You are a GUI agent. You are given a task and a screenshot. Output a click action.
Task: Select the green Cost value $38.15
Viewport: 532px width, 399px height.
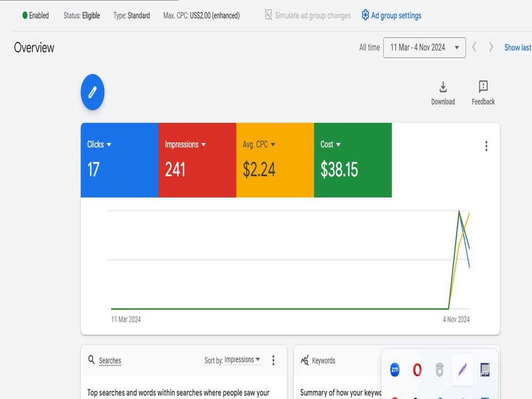[339, 170]
